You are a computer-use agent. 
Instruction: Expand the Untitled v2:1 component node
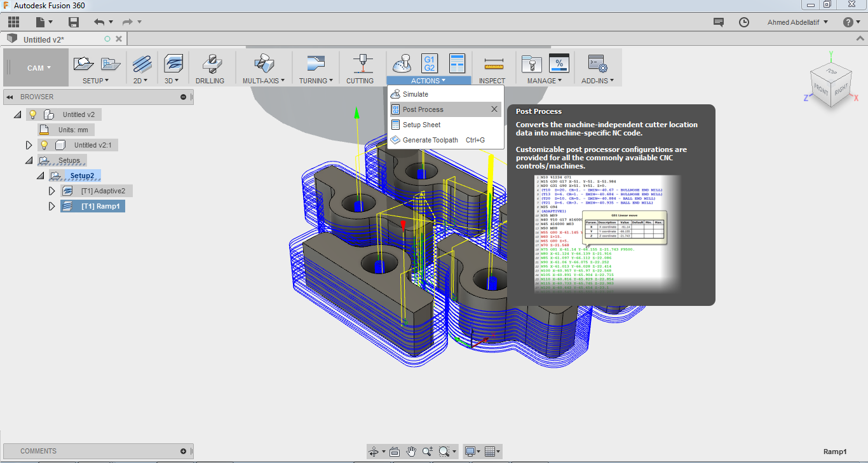[29, 145]
